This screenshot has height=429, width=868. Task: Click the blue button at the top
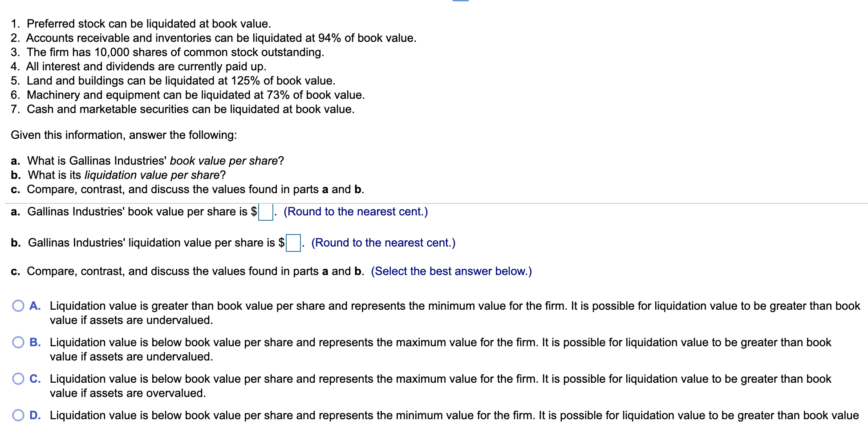pos(462,2)
